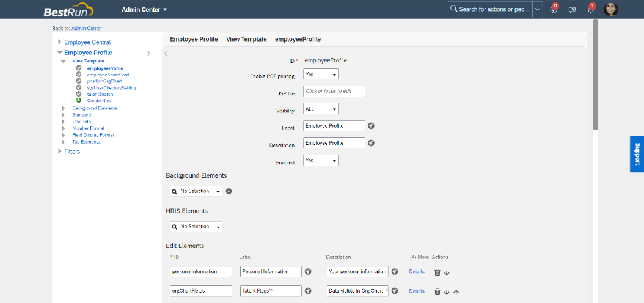Open the Visibility dropdown set to ALL
Screen dimensions: 644x303
321,108
